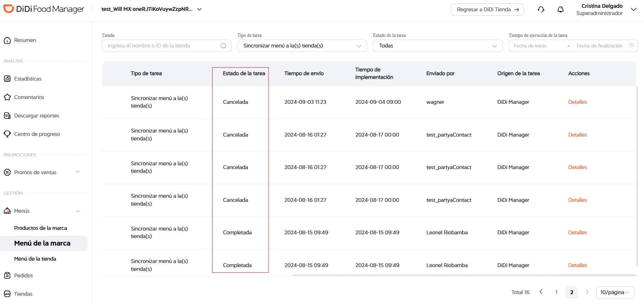
Task: Click the Tienda name or ID search field
Action: [167, 46]
